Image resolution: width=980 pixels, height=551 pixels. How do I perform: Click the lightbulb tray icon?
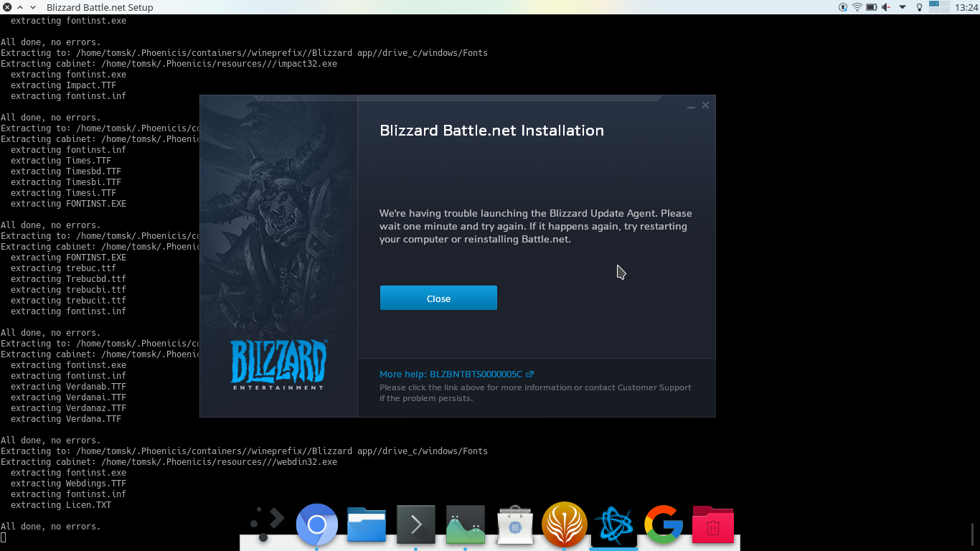coord(920,7)
